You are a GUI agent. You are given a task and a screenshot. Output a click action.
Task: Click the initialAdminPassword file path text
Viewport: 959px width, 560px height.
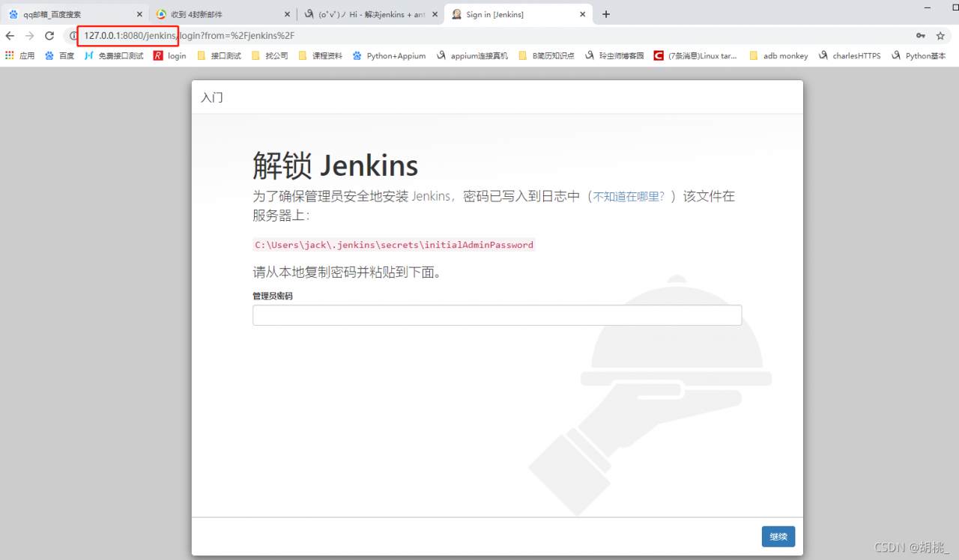click(x=394, y=245)
